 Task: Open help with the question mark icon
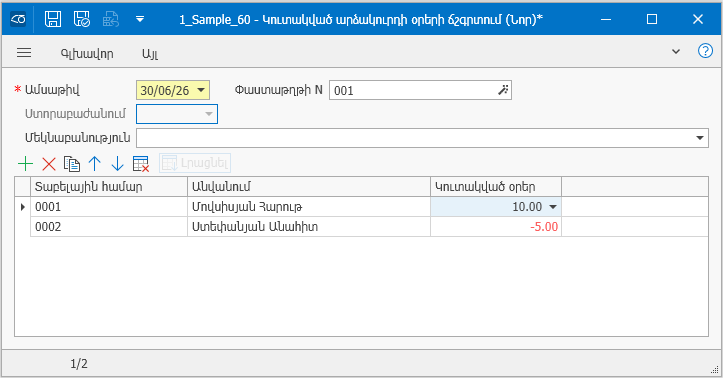705,51
